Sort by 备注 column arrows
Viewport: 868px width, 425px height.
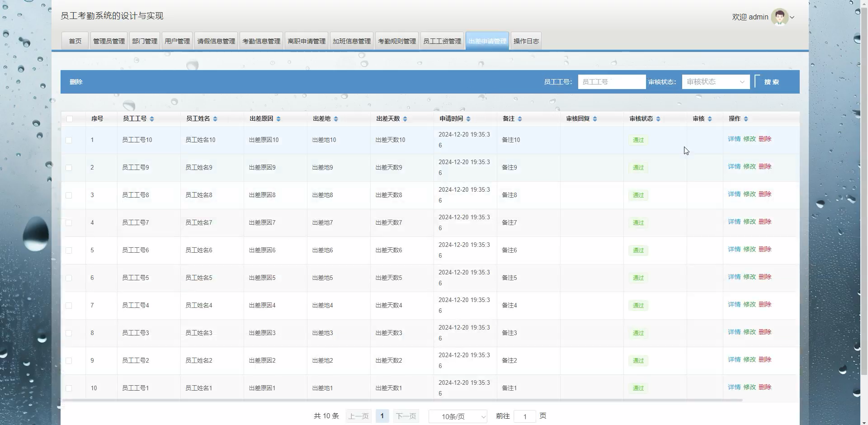click(520, 119)
